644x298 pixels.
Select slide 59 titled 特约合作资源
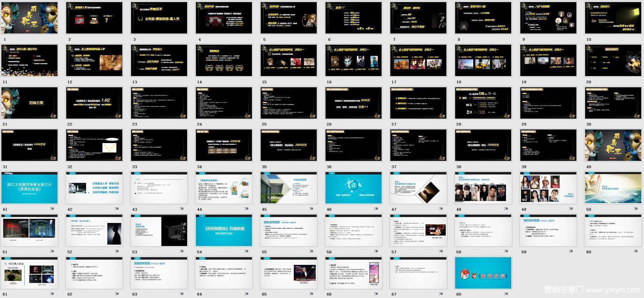tap(548, 230)
